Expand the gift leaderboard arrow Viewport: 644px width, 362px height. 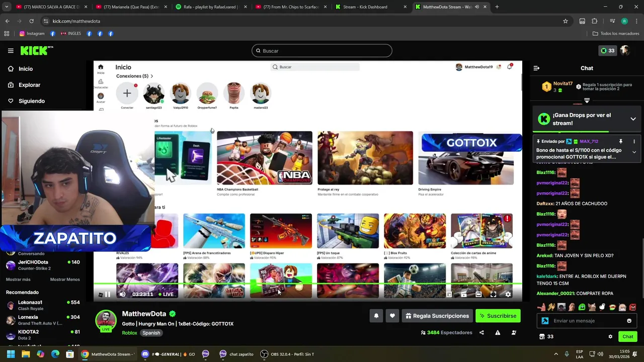coord(587,101)
